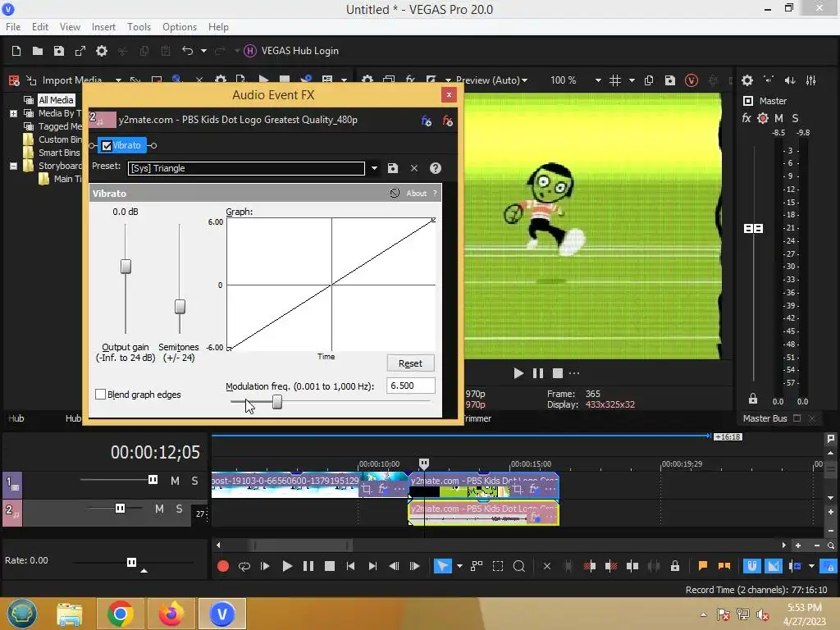
Task: Save the project with the floppy icon
Action: 59,51
